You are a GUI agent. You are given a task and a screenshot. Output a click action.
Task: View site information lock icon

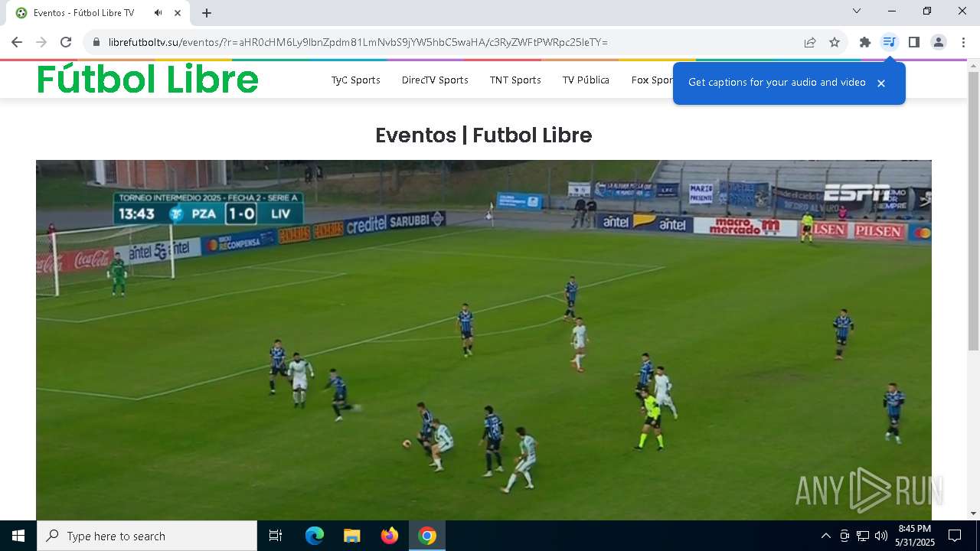click(x=96, y=42)
